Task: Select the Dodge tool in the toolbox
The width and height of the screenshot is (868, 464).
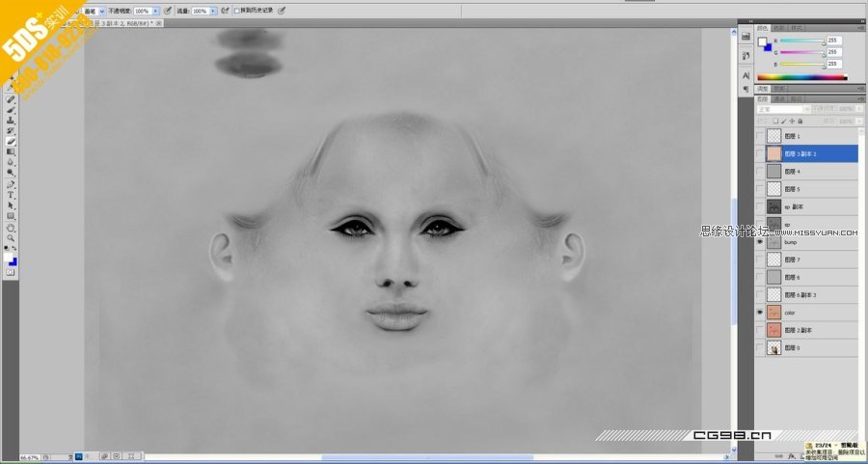Action: coord(12,173)
